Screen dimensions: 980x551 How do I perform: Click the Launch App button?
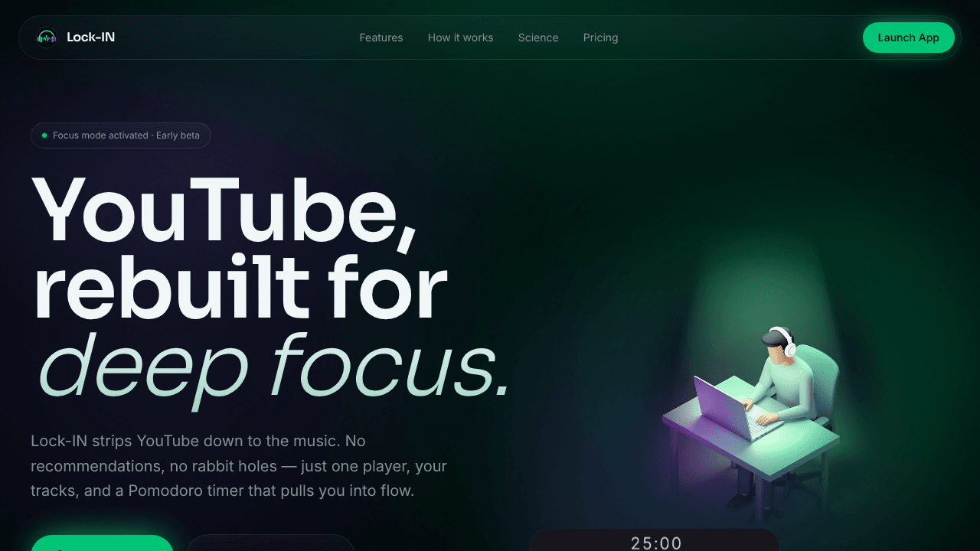(x=909, y=37)
